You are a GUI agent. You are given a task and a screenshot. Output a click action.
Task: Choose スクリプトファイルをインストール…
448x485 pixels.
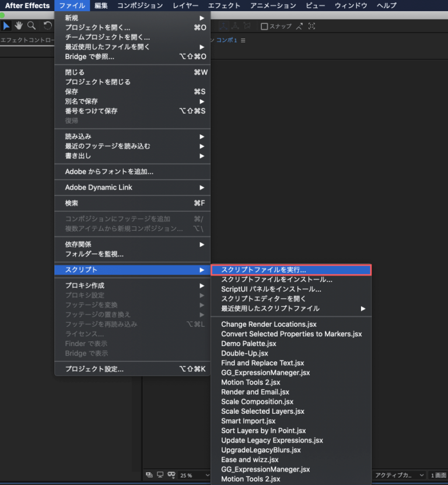tap(291, 280)
